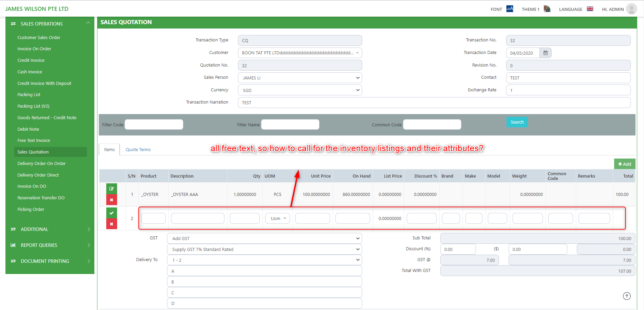Open the transaction date calendar picker

click(546, 53)
